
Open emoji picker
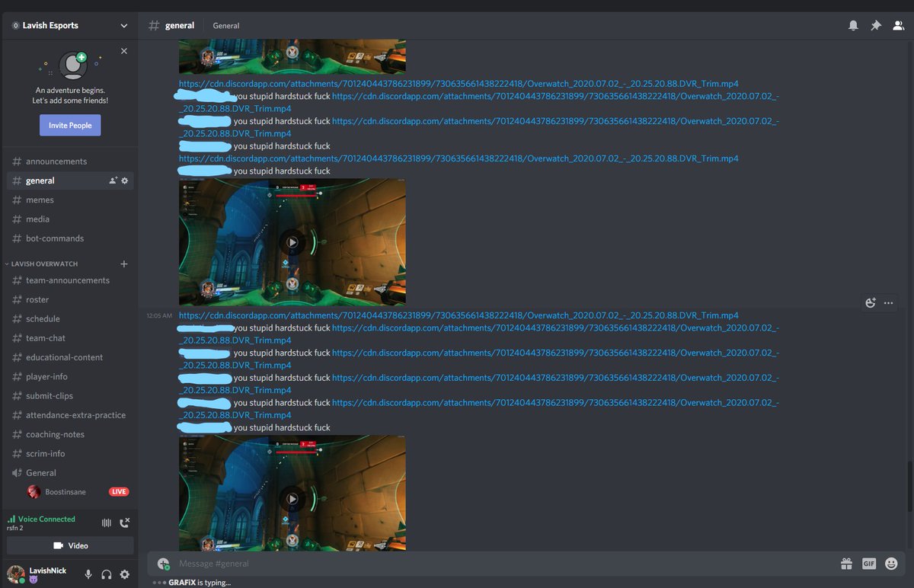pyautogui.click(x=891, y=564)
